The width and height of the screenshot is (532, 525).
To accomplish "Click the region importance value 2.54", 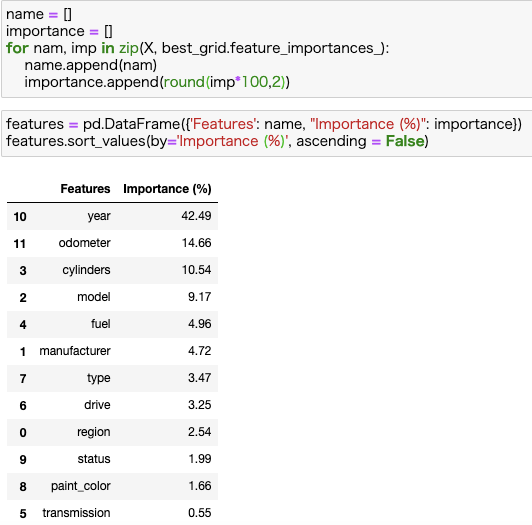I will pos(200,432).
